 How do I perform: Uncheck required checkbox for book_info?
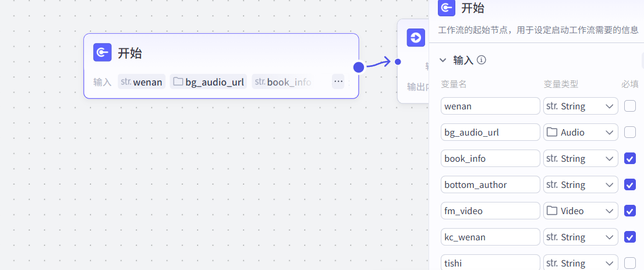click(629, 158)
